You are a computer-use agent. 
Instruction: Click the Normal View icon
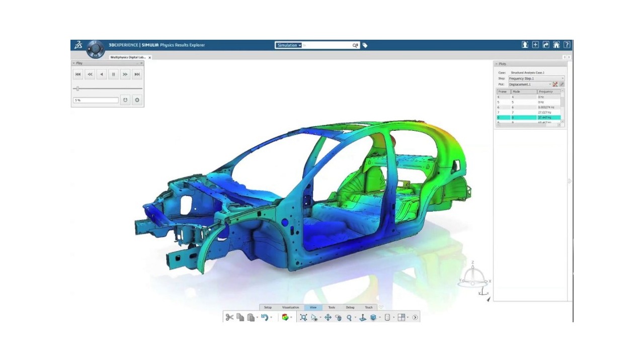362,317
